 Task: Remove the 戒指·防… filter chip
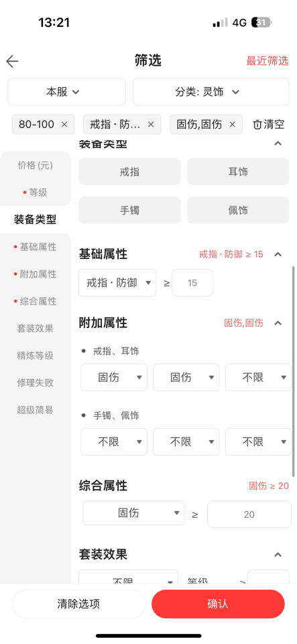[151, 125]
